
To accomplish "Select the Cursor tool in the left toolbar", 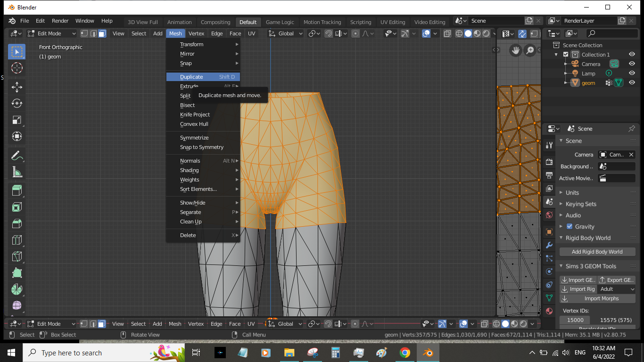I will click(17, 68).
